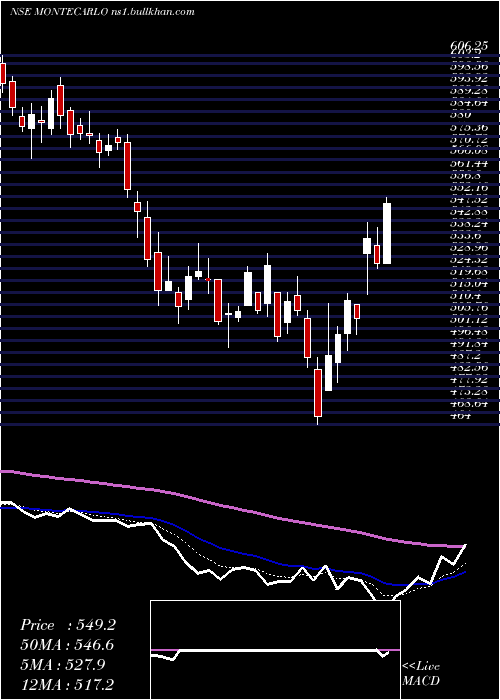Click the 524.32 price axis label
Viewport: 500px width, 700px height.
click(469, 260)
